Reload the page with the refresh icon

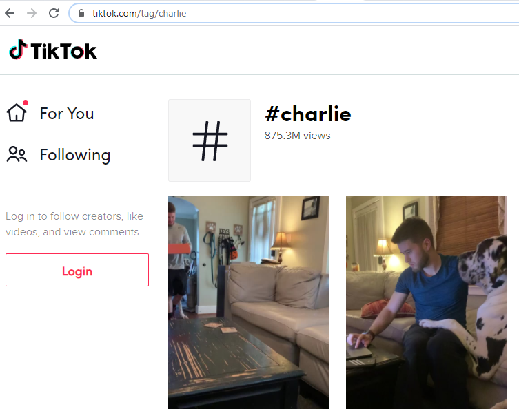pos(54,13)
